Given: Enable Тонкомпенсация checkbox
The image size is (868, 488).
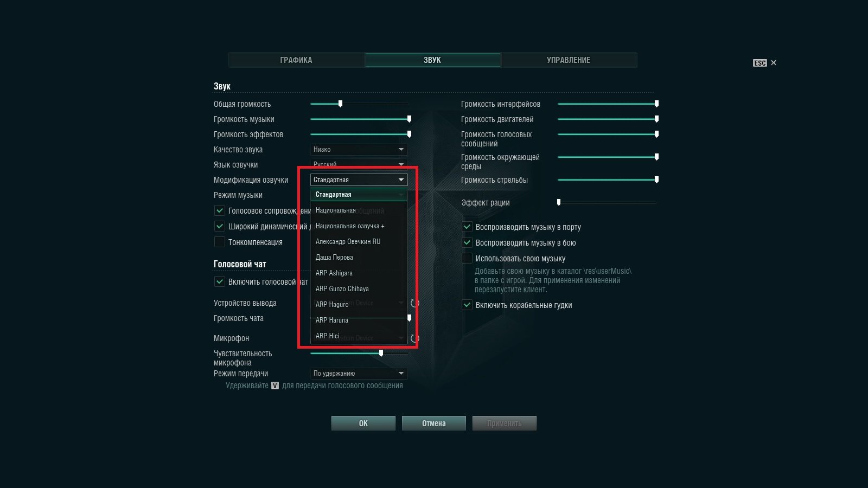Looking at the screenshot, I should [x=220, y=242].
